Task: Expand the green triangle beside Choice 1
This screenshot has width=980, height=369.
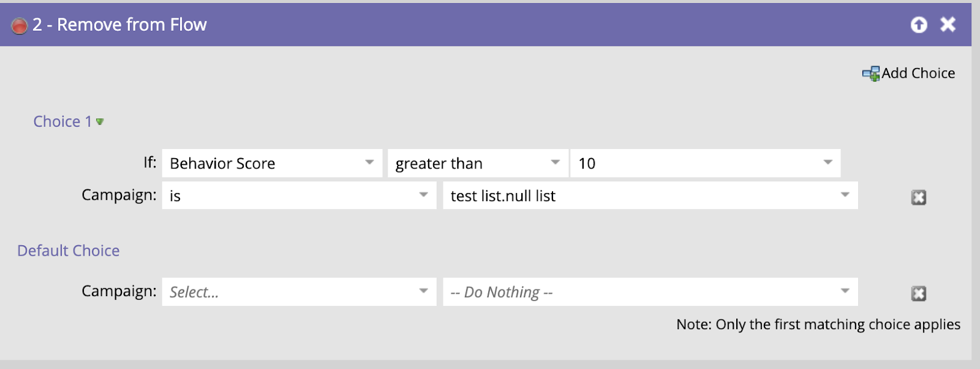Action: pos(100,122)
